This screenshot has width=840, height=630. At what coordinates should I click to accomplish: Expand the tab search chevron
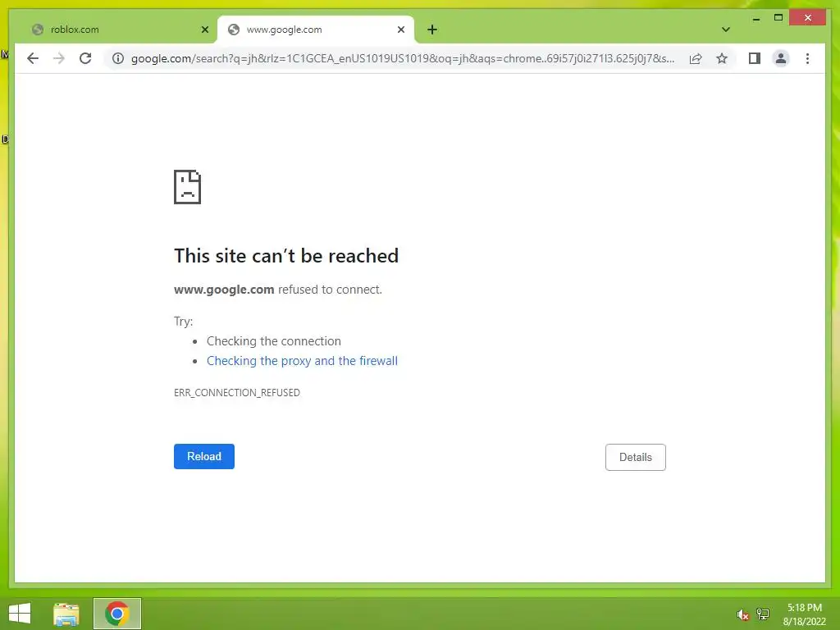pyautogui.click(x=725, y=30)
